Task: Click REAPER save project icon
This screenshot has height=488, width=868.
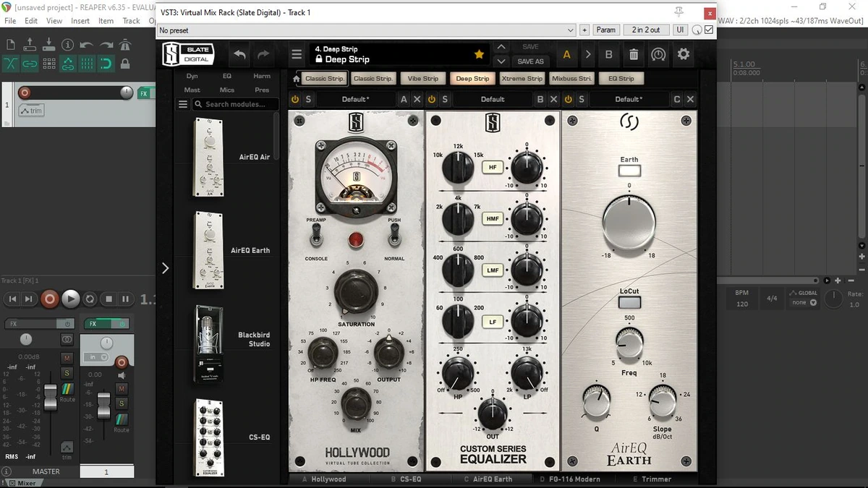Action: 48,45
